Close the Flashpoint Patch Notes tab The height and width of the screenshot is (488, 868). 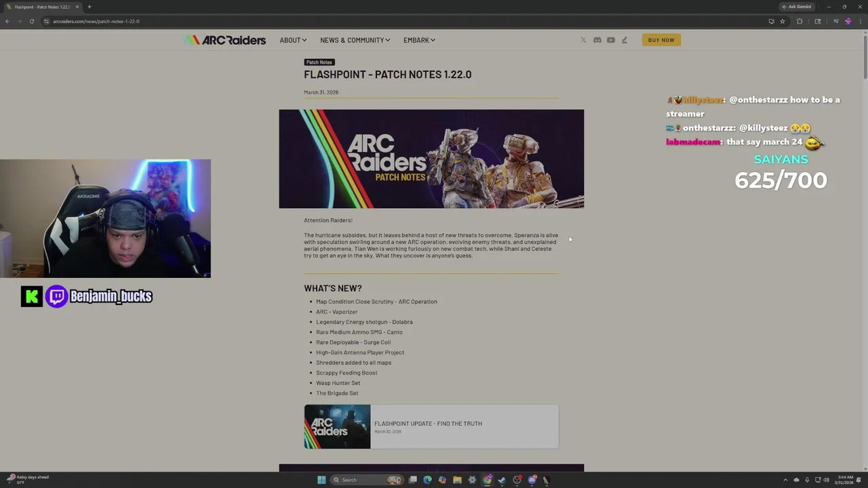pyautogui.click(x=77, y=7)
